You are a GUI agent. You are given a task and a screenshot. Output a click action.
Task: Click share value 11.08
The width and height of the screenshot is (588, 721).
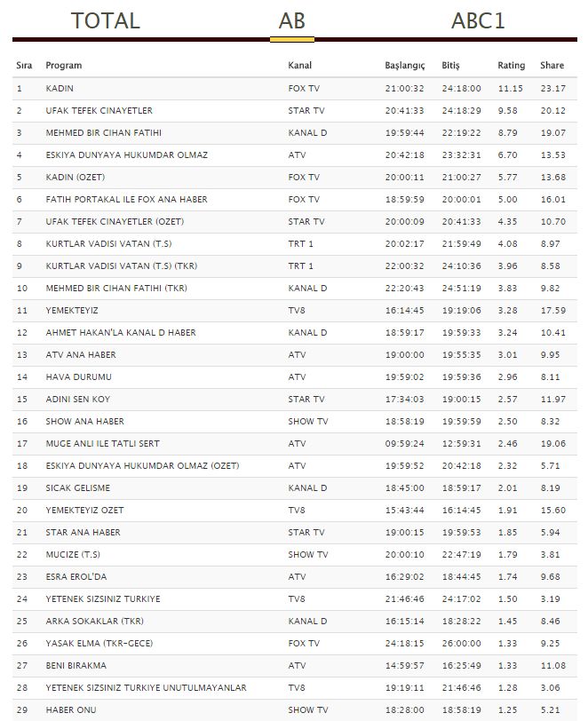(x=553, y=665)
